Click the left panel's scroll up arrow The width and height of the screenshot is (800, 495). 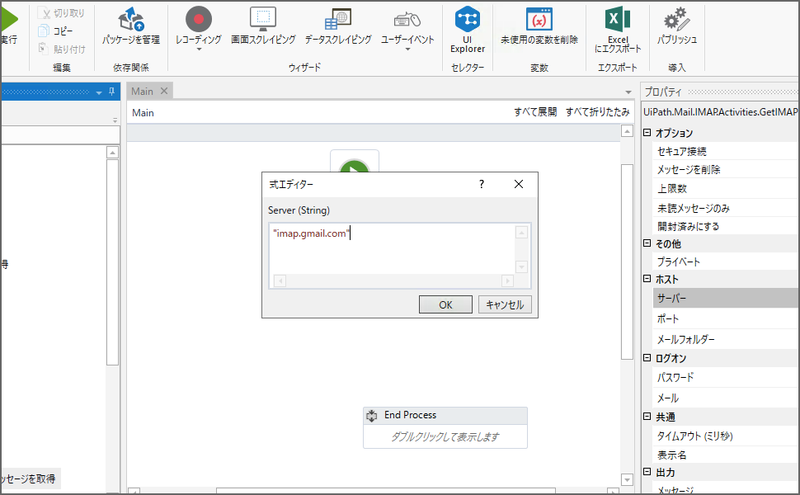[x=112, y=152]
